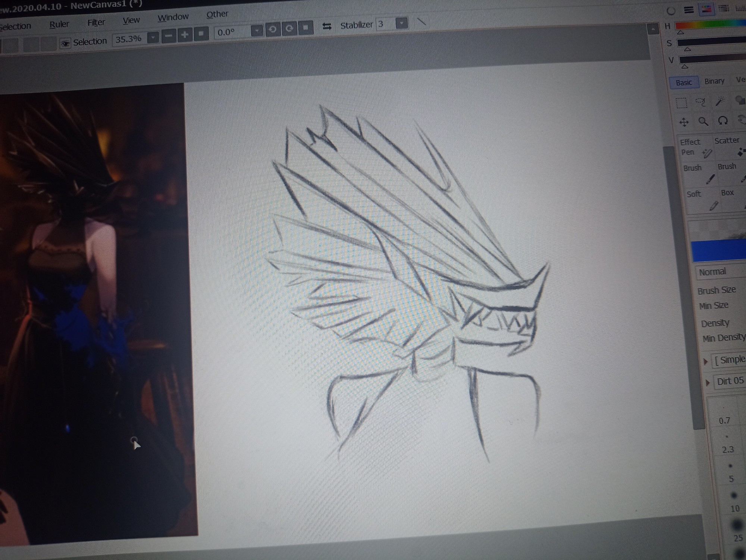Rotate canvas clockwise

289,28
